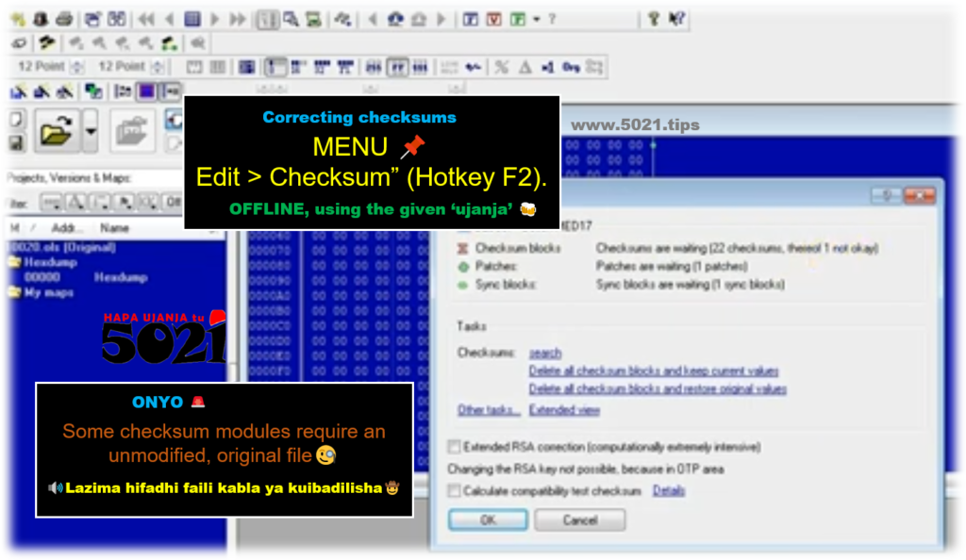Adjust the first 12 Point font spinner
This screenshot has height=560, width=966.
pyautogui.click(x=77, y=67)
